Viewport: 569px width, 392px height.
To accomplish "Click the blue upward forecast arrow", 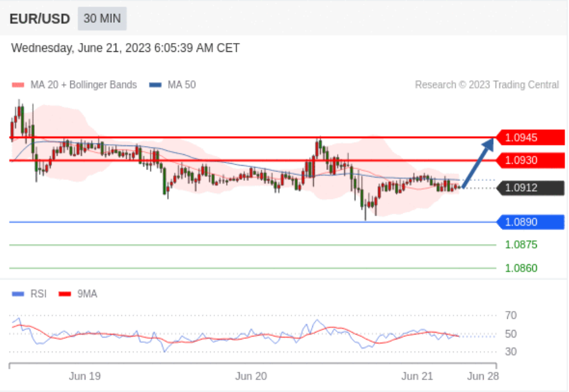I will [479, 163].
